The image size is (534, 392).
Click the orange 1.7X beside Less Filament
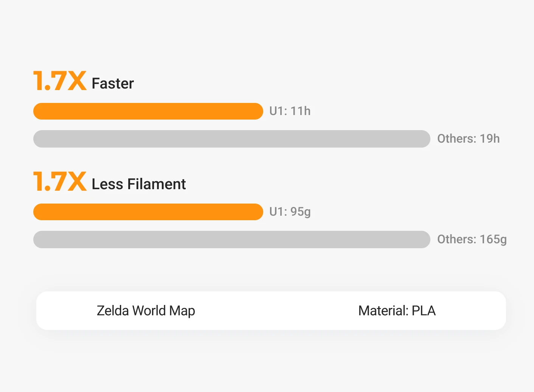pos(60,182)
